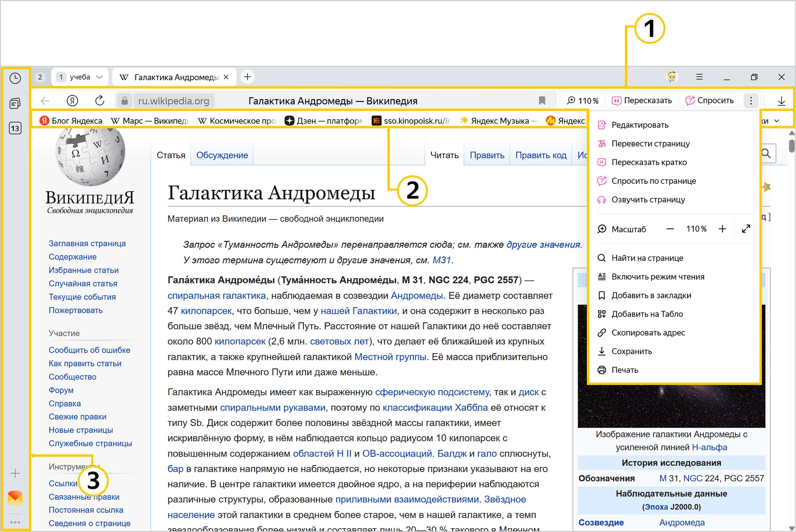796x532 pixels.
Task: Click the Yandex Mail icon in sidebar
Action: pyautogui.click(x=15, y=497)
